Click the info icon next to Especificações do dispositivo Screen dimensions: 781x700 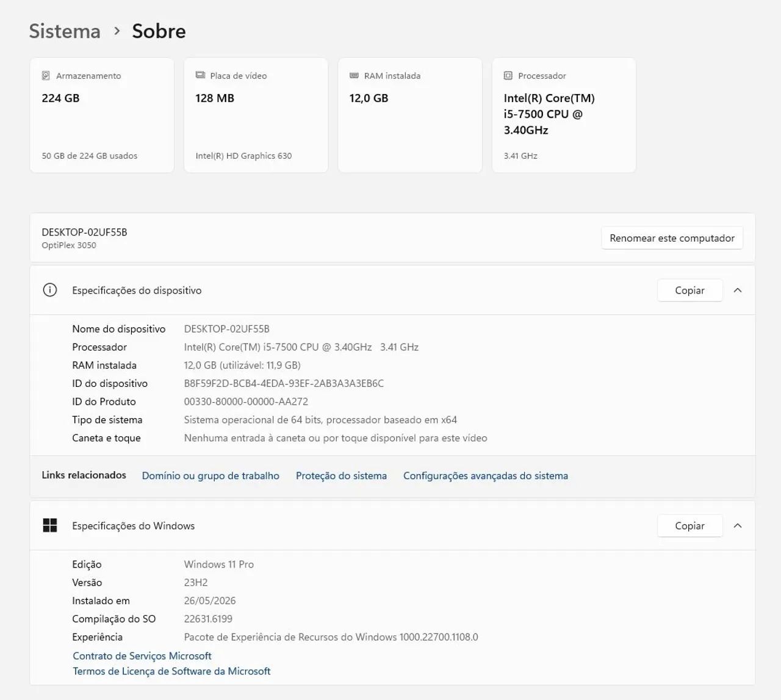tap(50, 290)
